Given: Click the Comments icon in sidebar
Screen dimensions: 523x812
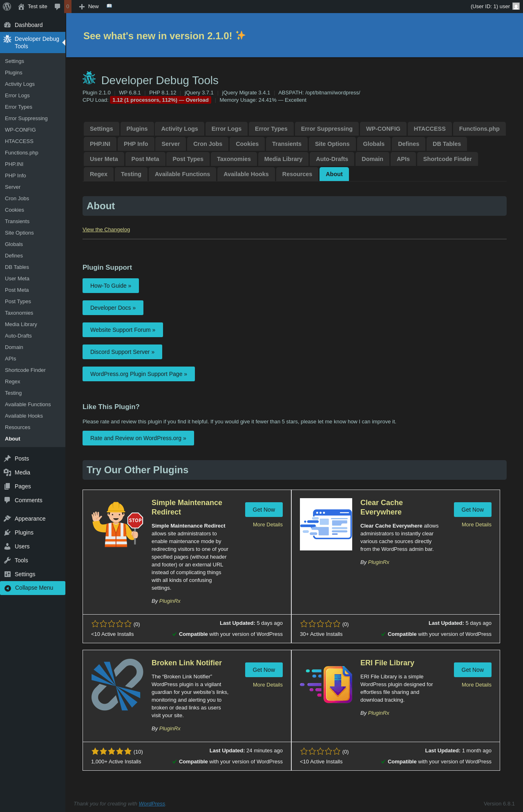Looking at the screenshot, I should [7, 500].
